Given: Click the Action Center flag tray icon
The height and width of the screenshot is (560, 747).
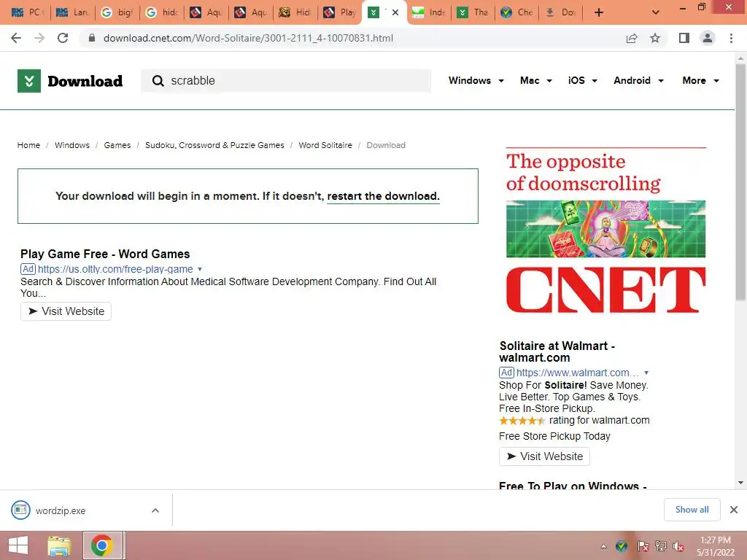Looking at the screenshot, I should point(643,546).
